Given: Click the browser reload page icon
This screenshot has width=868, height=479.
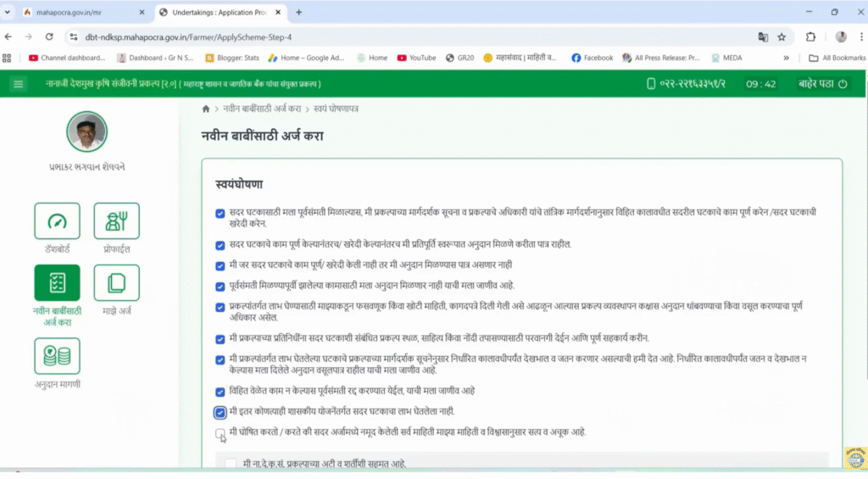Looking at the screenshot, I should pyautogui.click(x=49, y=37).
